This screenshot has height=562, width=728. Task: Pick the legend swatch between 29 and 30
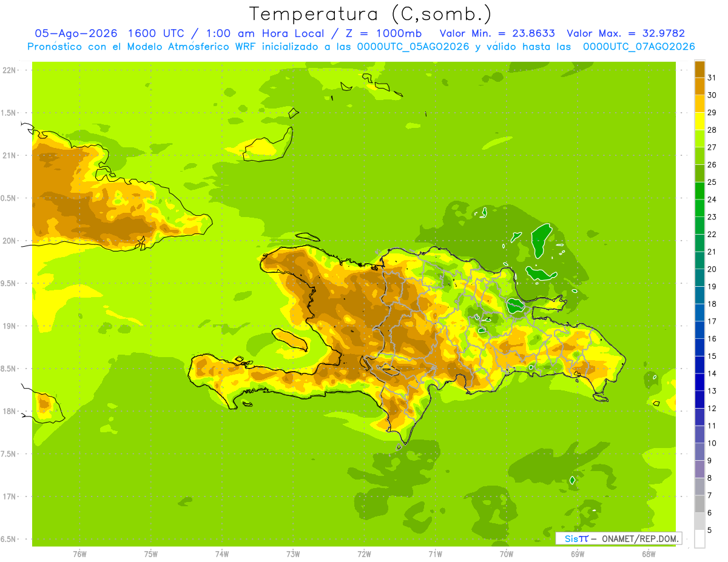point(699,104)
